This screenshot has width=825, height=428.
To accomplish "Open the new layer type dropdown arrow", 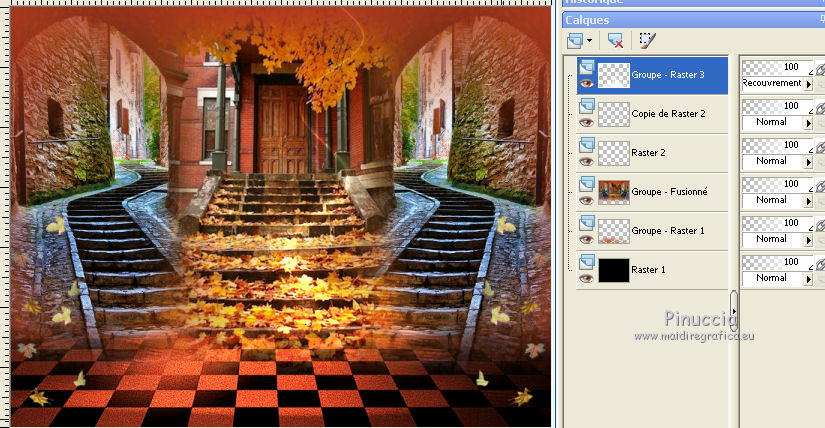I will (589, 41).
